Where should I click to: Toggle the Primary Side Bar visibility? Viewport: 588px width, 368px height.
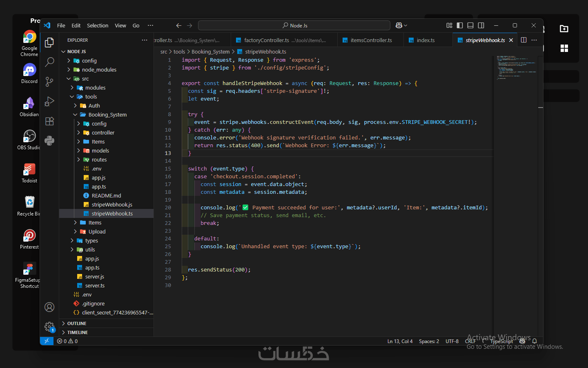(460, 25)
